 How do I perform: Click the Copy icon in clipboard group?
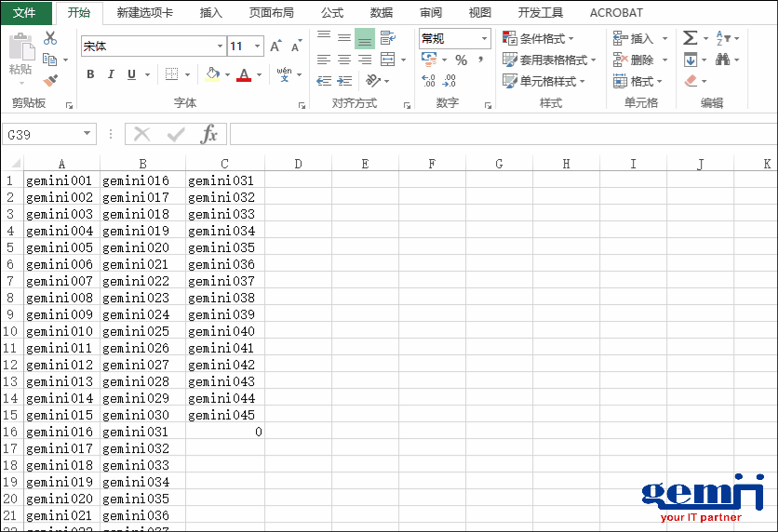click(49, 60)
